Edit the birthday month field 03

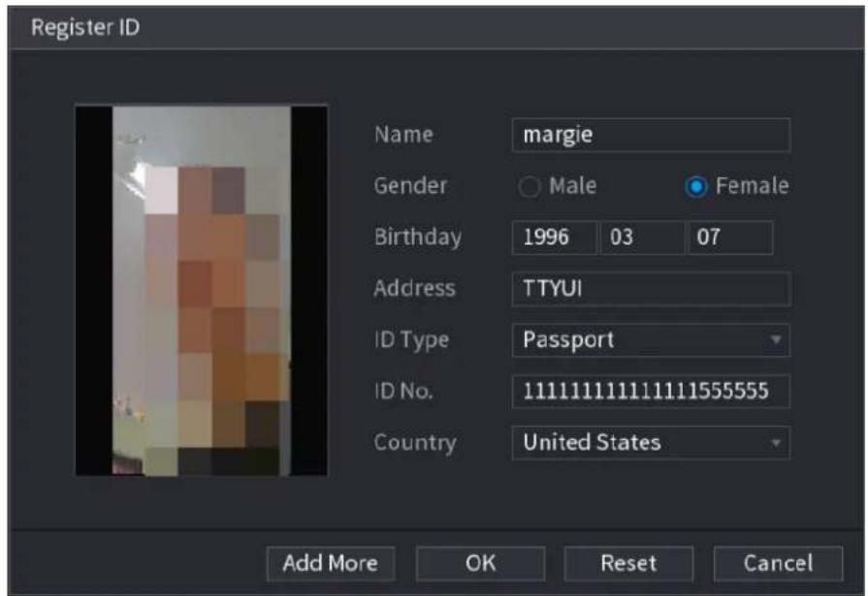(642, 237)
